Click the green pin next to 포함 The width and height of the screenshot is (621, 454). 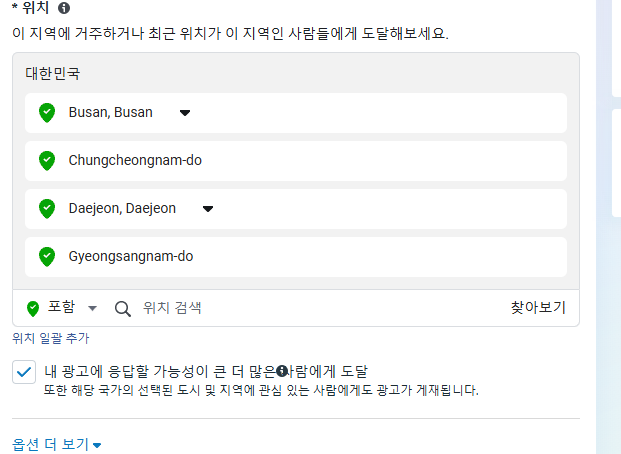[x=33, y=309]
